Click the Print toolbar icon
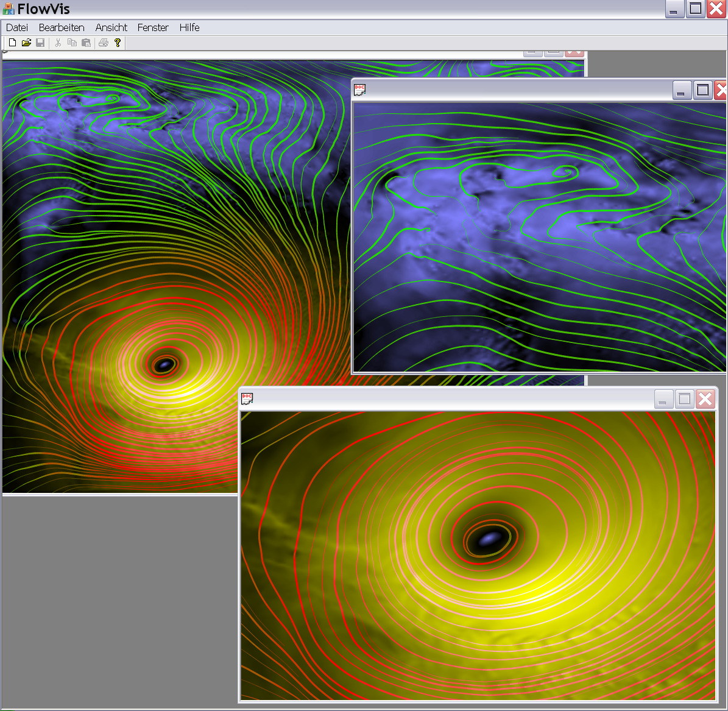The width and height of the screenshot is (728, 711). pyautogui.click(x=104, y=43)
